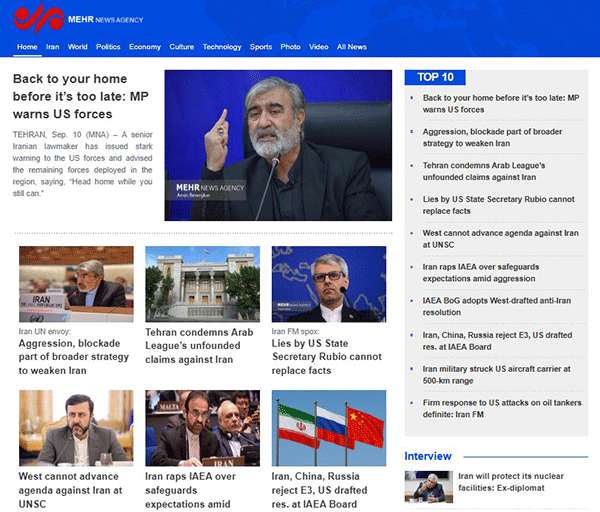Select the Technology nav item

222,47
